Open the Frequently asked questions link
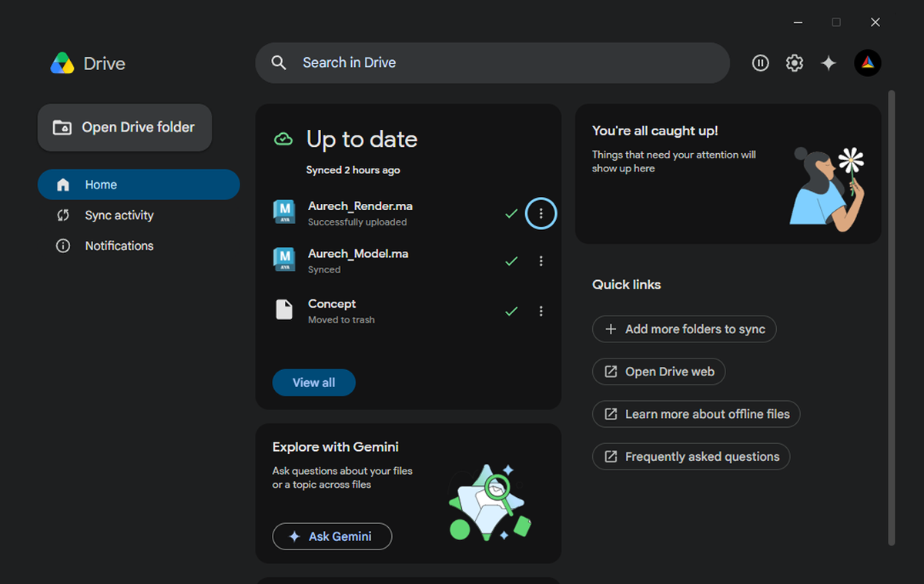 (691, 456)
